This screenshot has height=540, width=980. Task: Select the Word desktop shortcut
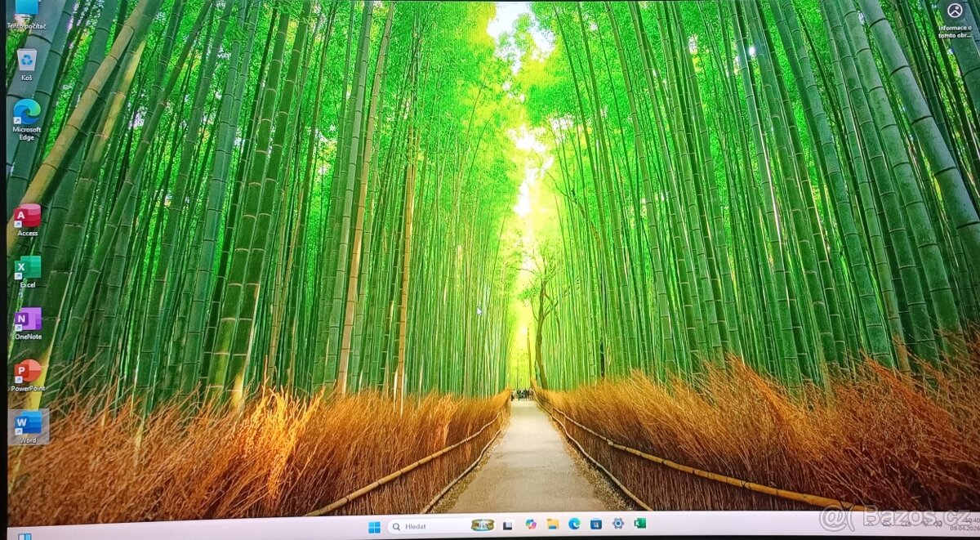pyautogui.click(x=28, y=424)
